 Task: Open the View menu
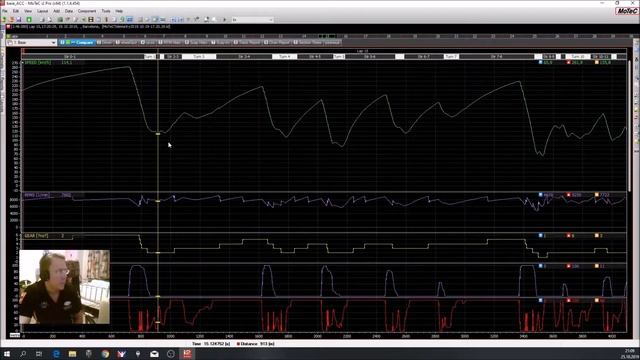click(x=28, y=11)
